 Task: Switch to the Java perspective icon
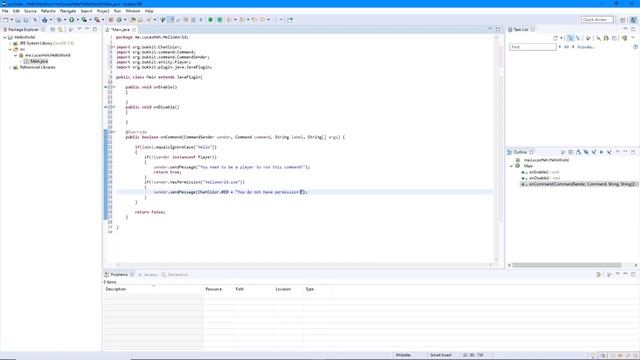[x=633, y=20]
